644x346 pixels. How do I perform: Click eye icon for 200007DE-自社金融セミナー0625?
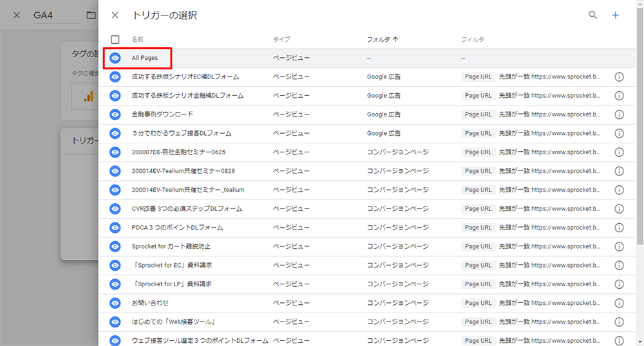coord(115,152)
